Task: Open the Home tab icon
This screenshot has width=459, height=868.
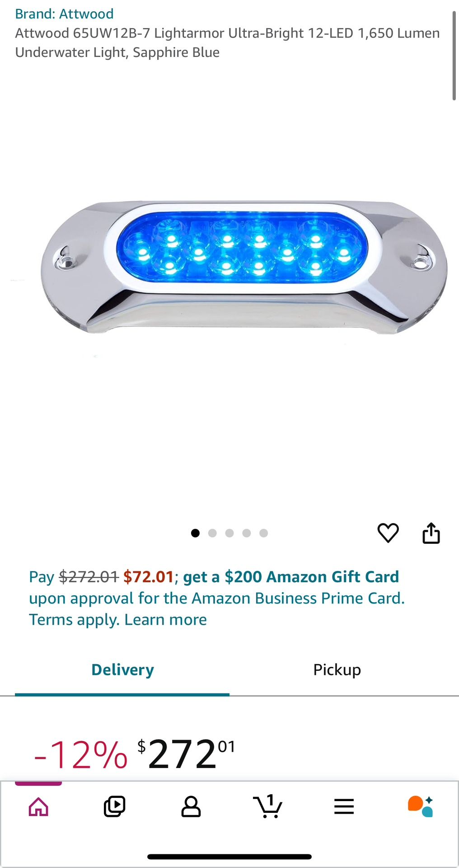Action: click(x=38, y=807)
